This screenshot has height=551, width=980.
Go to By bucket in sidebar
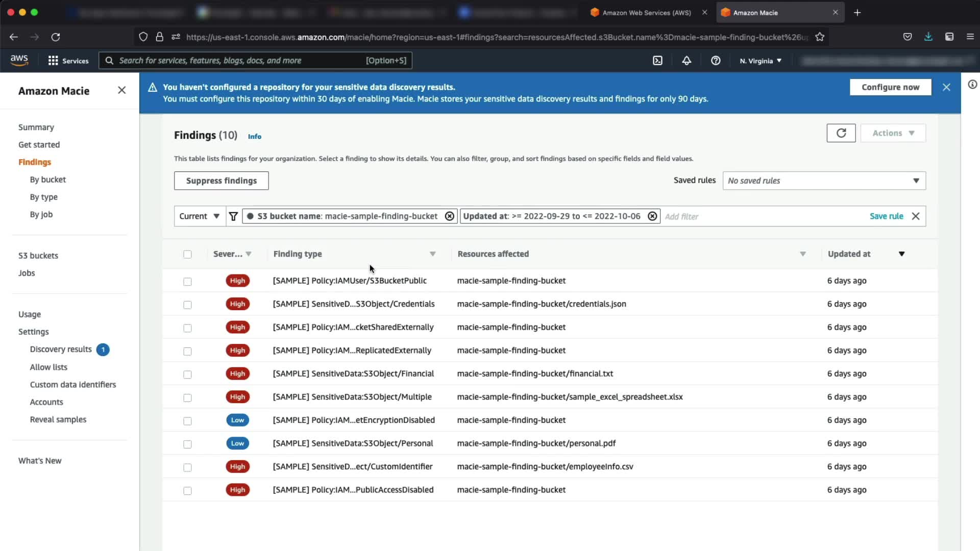coord(47,180)
